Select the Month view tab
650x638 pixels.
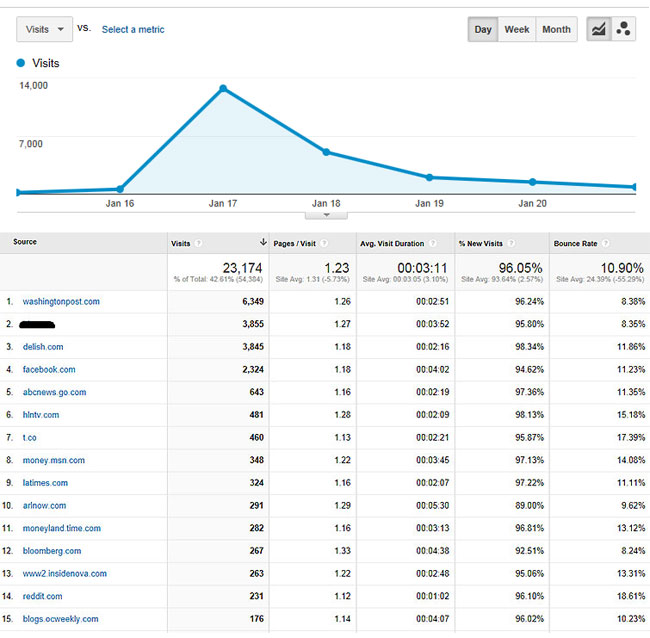click(556, 29)
